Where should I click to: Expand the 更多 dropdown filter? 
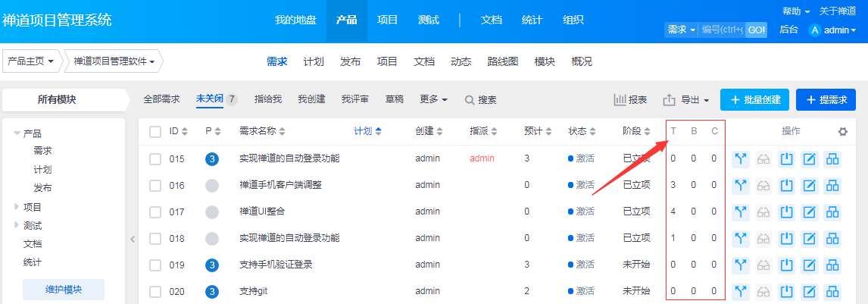click(433, 99)
